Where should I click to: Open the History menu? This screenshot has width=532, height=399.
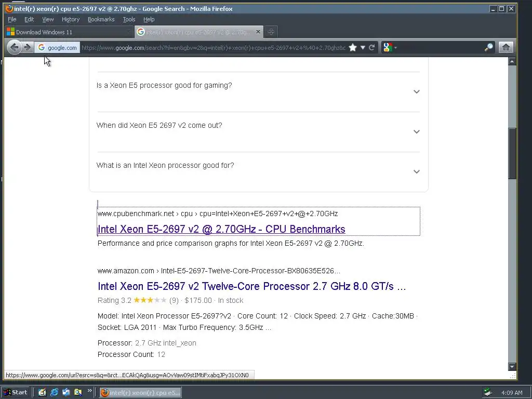71,19
